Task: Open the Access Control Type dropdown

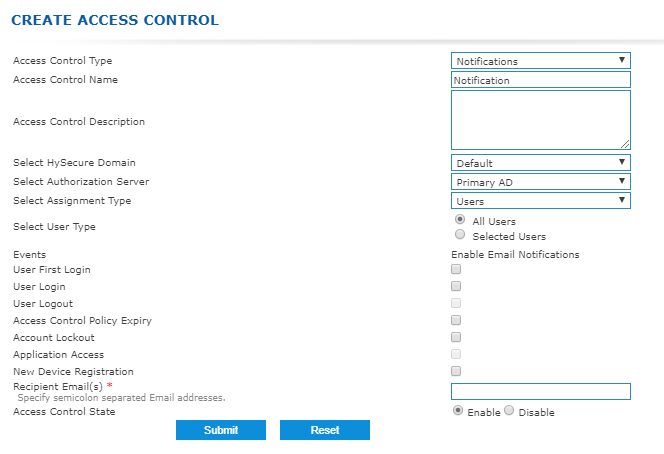Action: (541, 61)
